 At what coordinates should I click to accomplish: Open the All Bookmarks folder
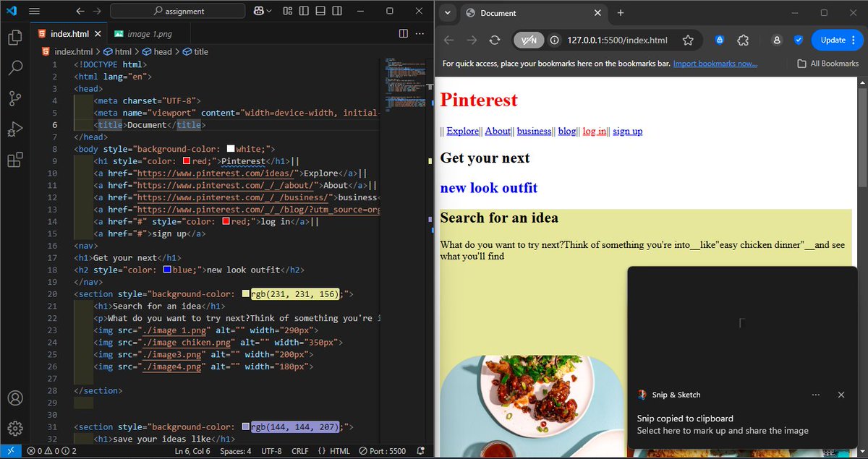pos(828,64)
